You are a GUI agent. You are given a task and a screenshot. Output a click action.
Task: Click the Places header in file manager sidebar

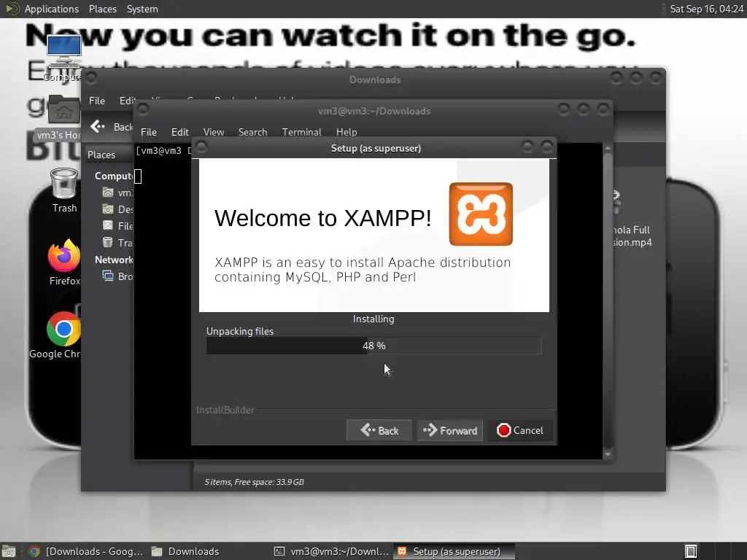(101, 155)
